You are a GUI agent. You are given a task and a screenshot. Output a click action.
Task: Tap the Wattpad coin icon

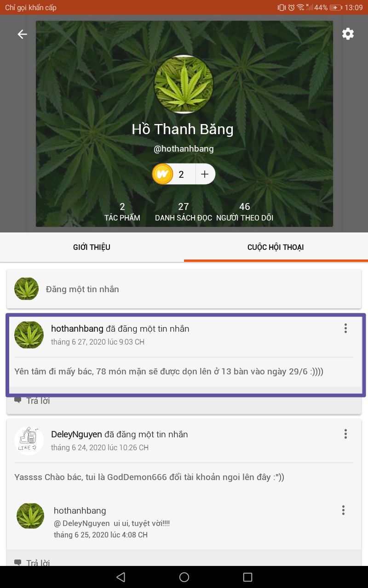point(162,174)
